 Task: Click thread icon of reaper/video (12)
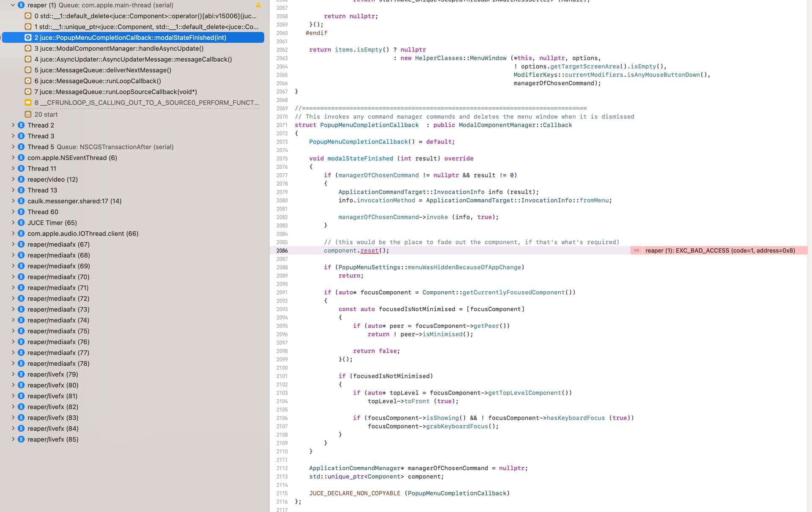tap(21, 179)
